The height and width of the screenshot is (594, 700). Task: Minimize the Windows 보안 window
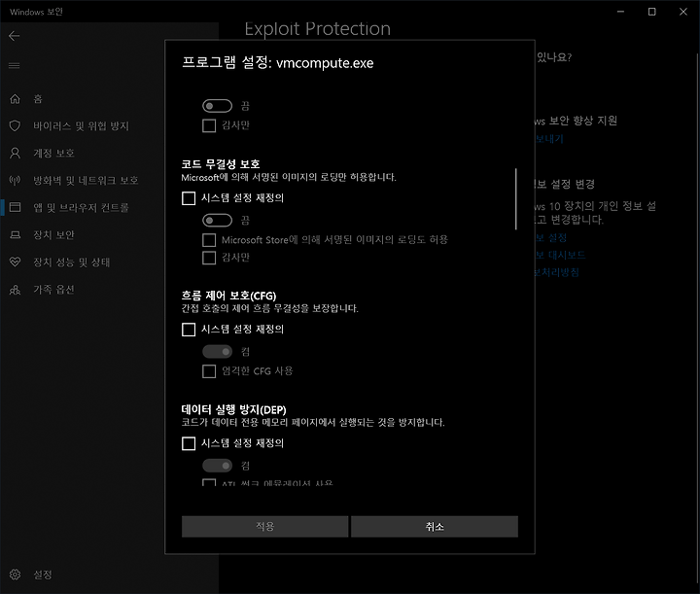click(620, 12)
